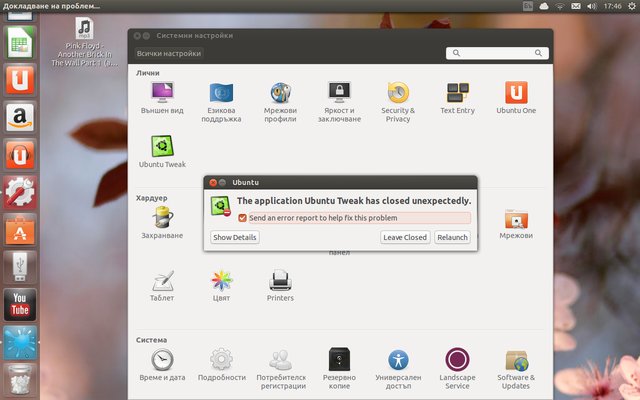This screenshot has width=640, height=400.
Task: Open Мрежови профили settings
Action: pyautogui.click(x=280, y=102)
